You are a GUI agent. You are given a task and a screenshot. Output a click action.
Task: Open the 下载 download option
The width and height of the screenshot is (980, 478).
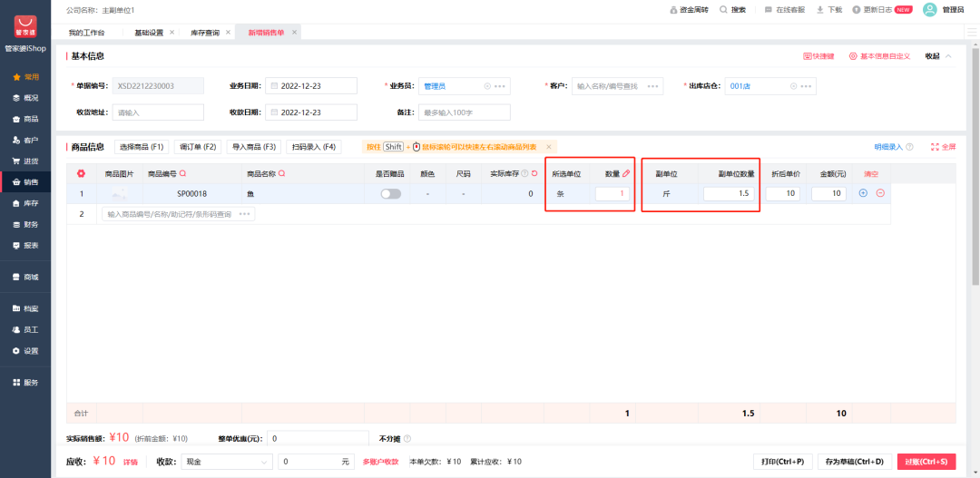coord(829,10)
